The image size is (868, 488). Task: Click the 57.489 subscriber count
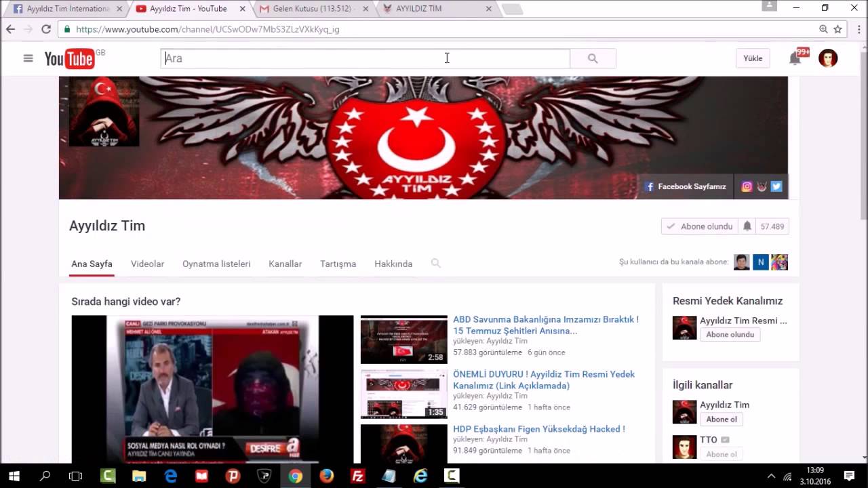pos(772,226)
